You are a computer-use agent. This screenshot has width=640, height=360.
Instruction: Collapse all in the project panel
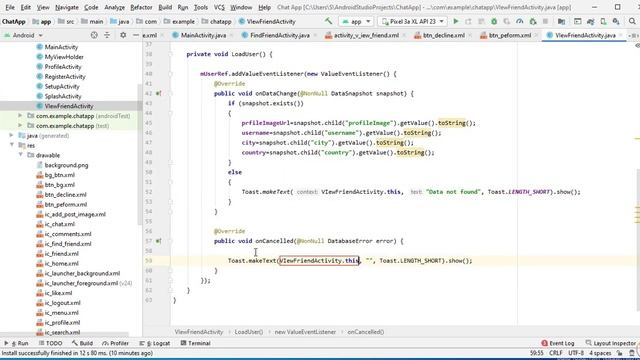click(107, 36)
